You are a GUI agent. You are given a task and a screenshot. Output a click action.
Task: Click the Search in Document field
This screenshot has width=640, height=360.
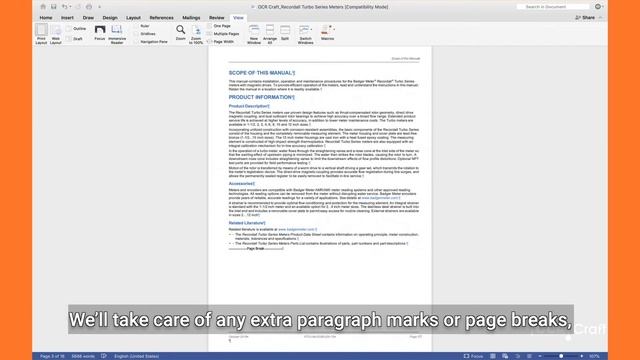click(553, 7)
